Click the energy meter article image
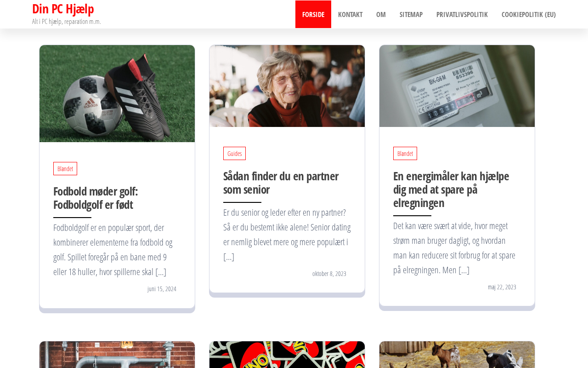 pos(457,86)
